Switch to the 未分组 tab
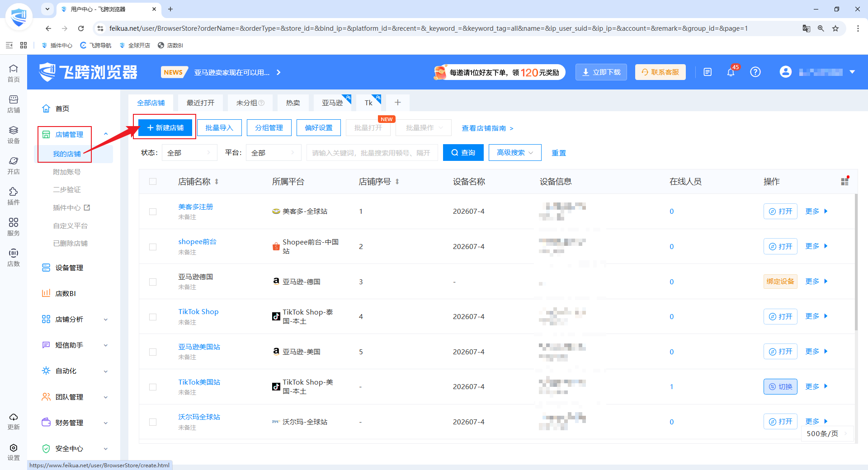 click(x=250, y=103)
